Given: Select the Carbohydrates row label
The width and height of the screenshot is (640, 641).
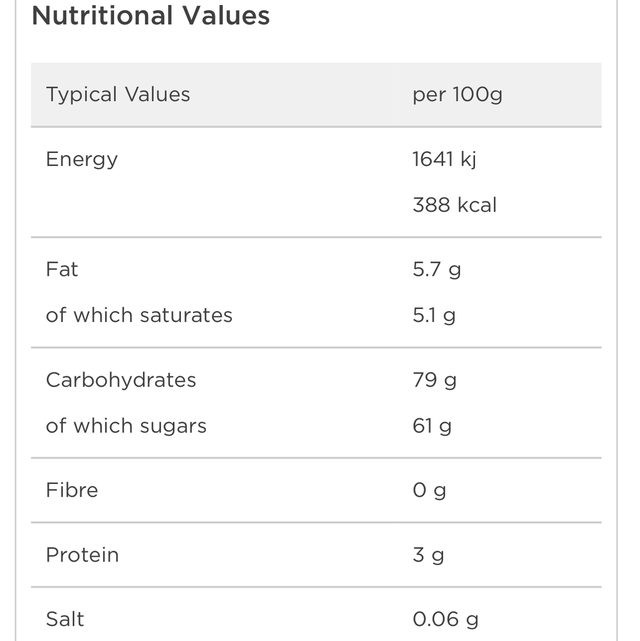Looking at the screenshot, I should [x=121, y=381].
